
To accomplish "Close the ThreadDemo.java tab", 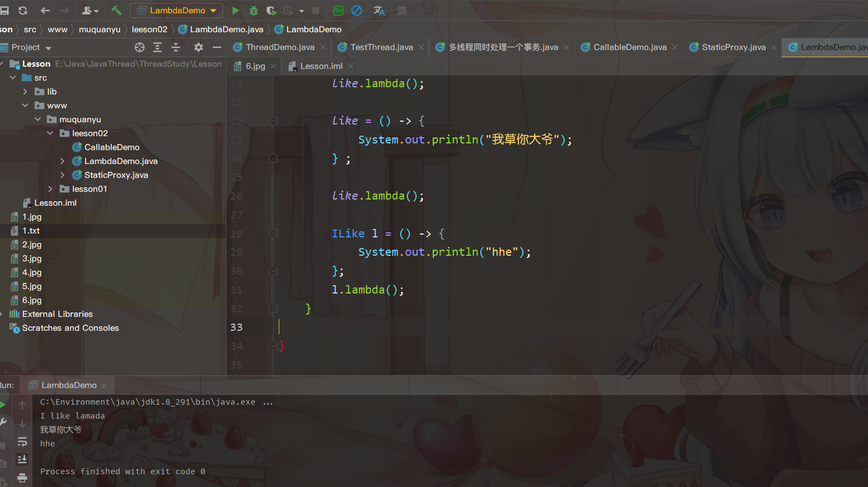I will [x=323, y=48].
